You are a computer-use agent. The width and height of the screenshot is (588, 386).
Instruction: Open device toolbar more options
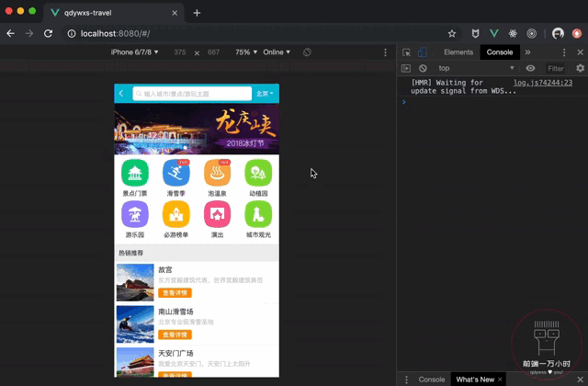point(386,52)
